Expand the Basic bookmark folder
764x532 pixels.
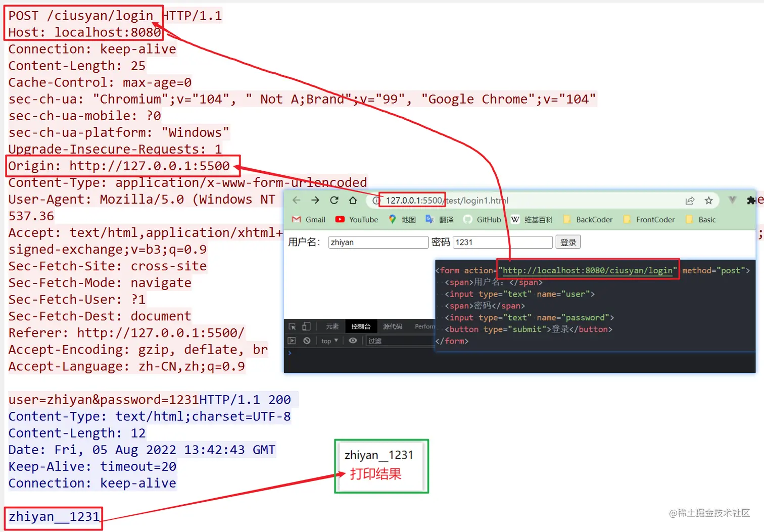click(701, 219)
